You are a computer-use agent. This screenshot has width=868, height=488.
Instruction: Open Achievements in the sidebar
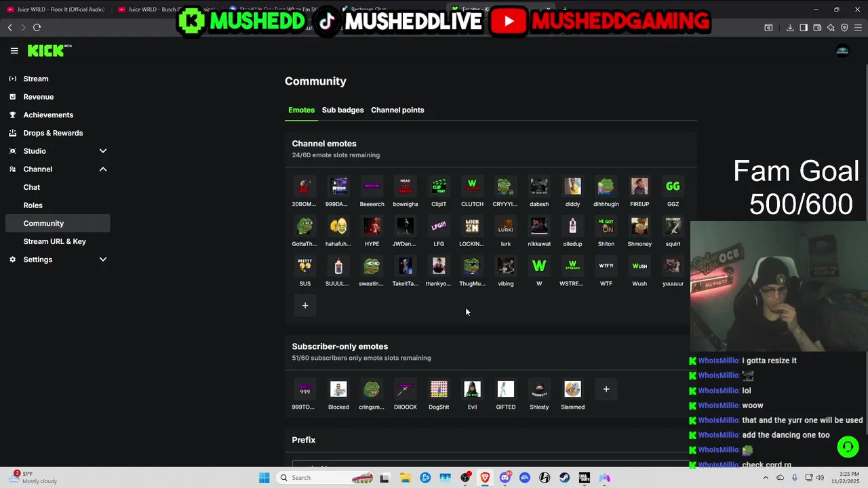(x=57, y=115)
